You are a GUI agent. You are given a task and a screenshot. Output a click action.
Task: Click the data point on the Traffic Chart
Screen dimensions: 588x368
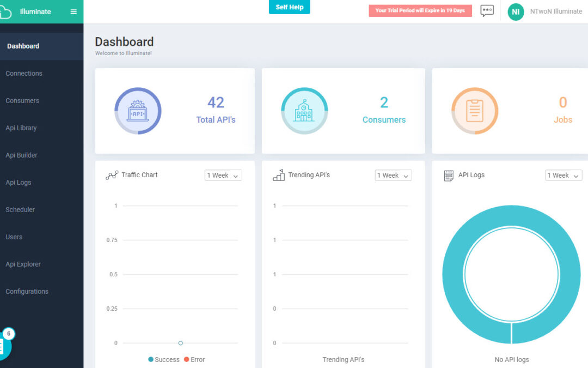[180, 343]
